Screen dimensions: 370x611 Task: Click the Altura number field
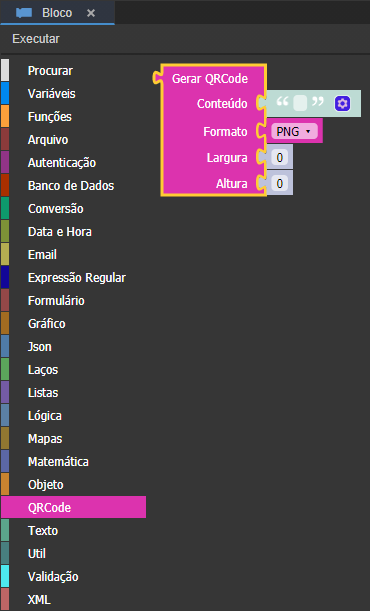279,183
